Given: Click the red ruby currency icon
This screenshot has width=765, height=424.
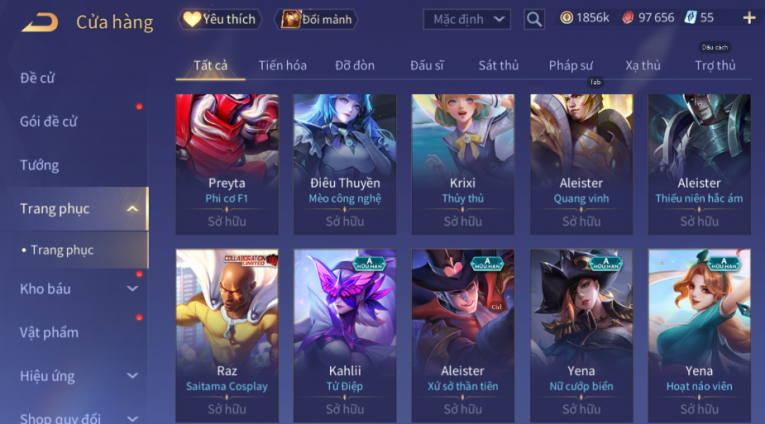Looking at the screenshot, I should 628,18.
